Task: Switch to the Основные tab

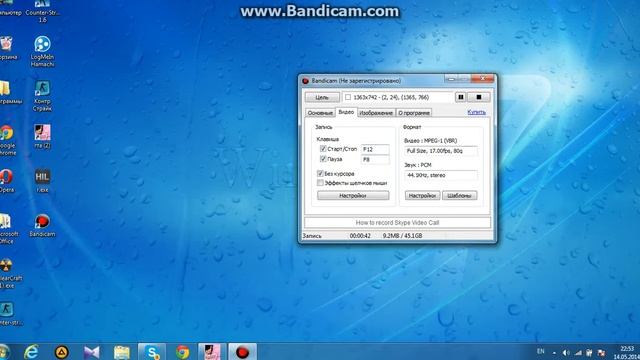Action: 320,113
